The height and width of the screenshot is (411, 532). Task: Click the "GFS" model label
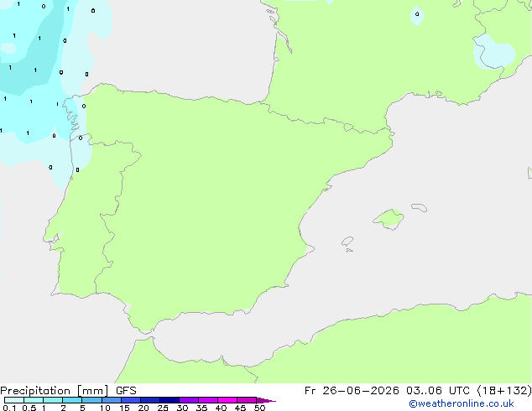pyautogui.click(x=126, y=391)
